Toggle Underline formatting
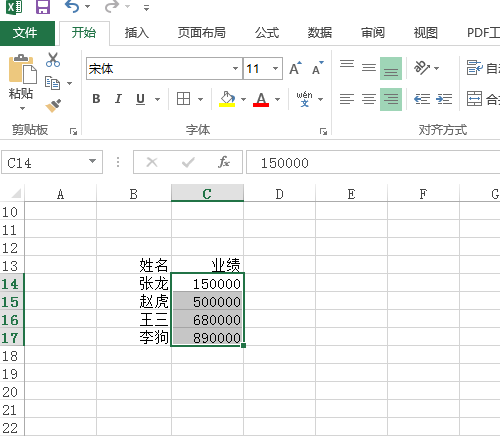This screenshot has width=500, height=436. click(x=140, y=99)
